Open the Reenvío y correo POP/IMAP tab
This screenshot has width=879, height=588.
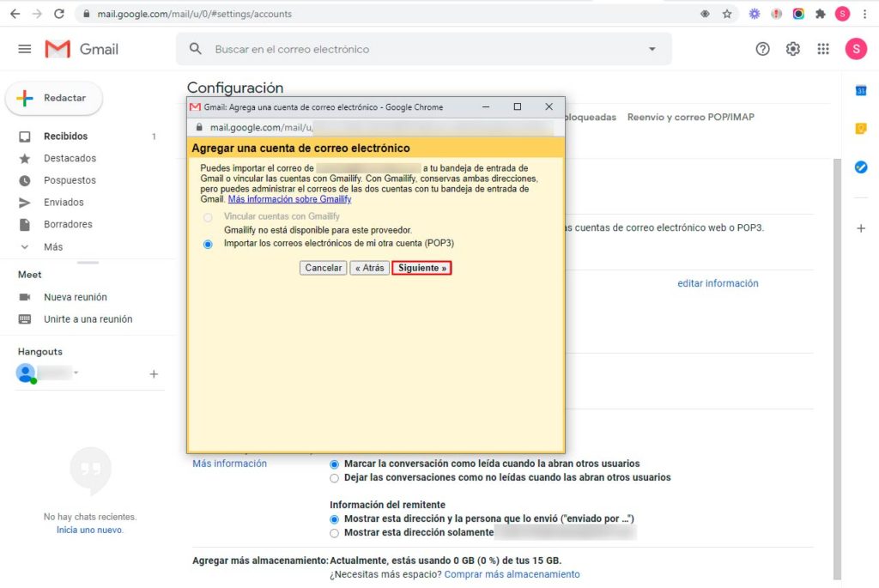(x=691, y=117)
